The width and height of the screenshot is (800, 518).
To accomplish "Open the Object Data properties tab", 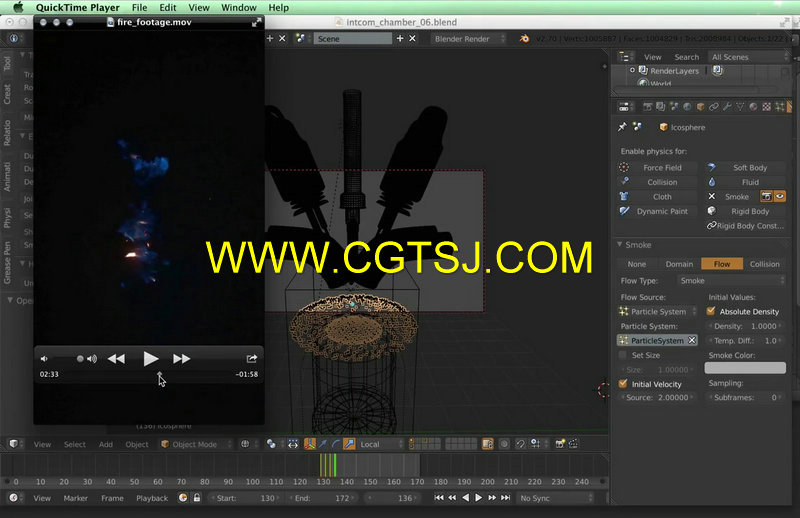I will click(x=740, y=107).
